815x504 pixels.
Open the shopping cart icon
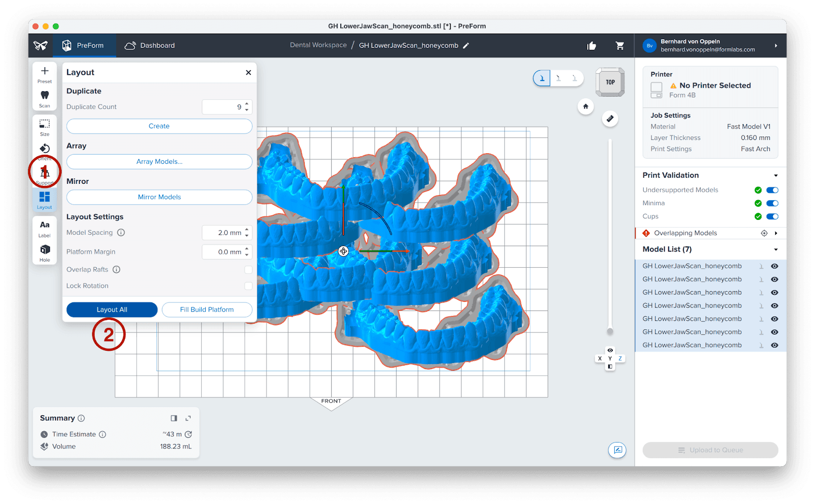pos(620,46)
